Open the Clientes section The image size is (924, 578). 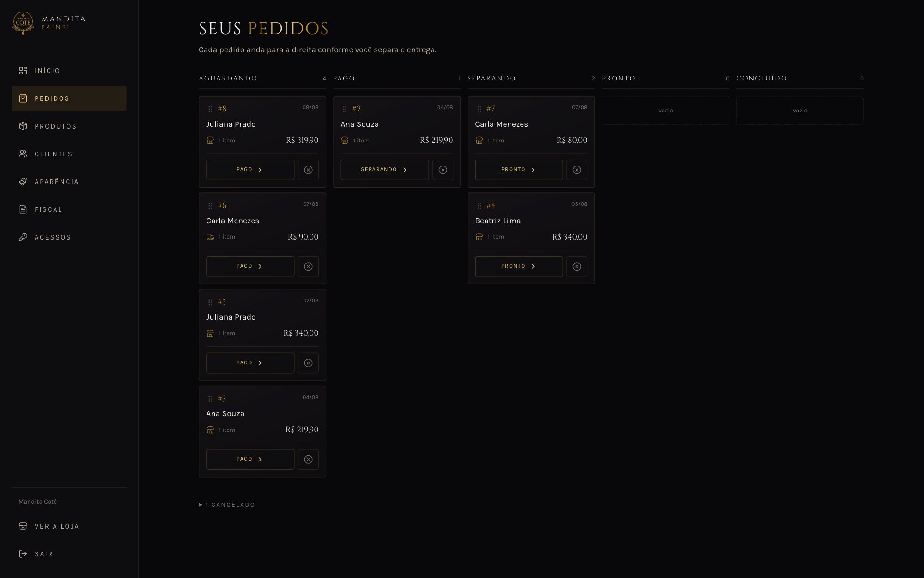pyautogui.click(x=69, y=154)
